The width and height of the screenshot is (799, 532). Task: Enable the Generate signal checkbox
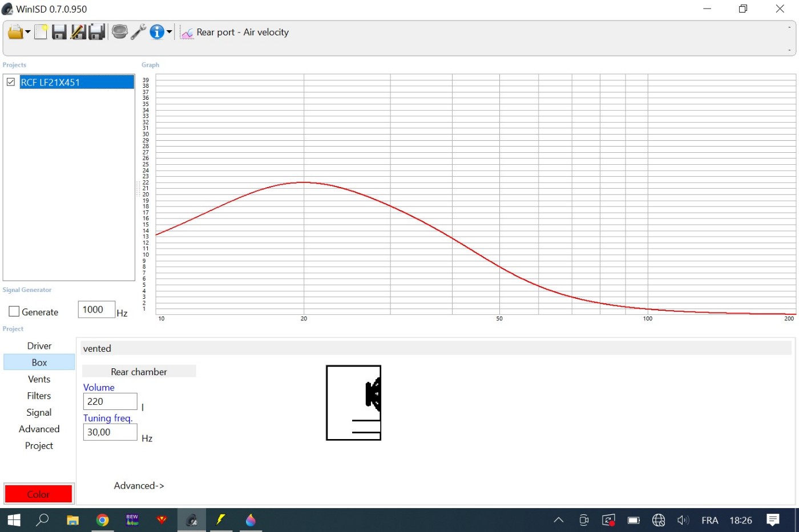(14, 312)
